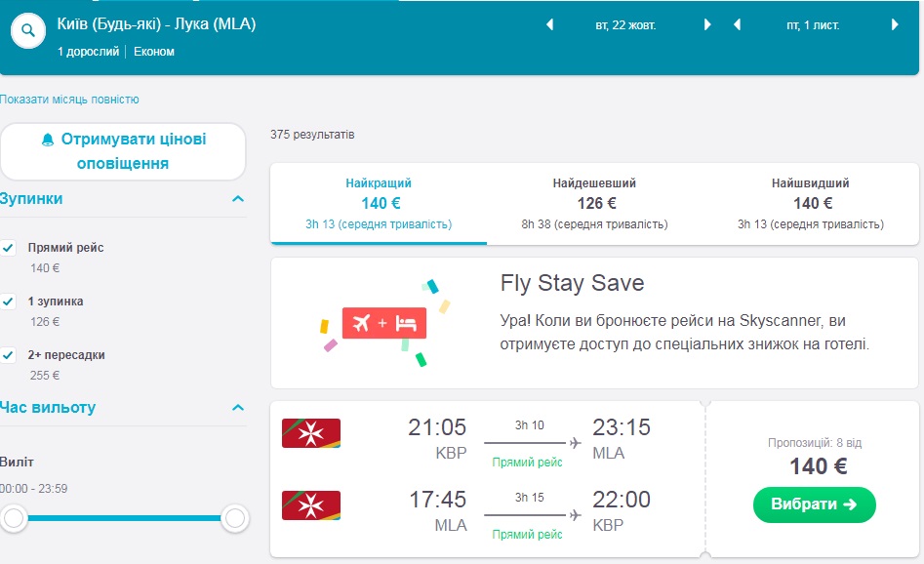The image size is (924, 564).
Task: Click the Air Malta logo on outbound flight
Action: (x=310, y=433)
